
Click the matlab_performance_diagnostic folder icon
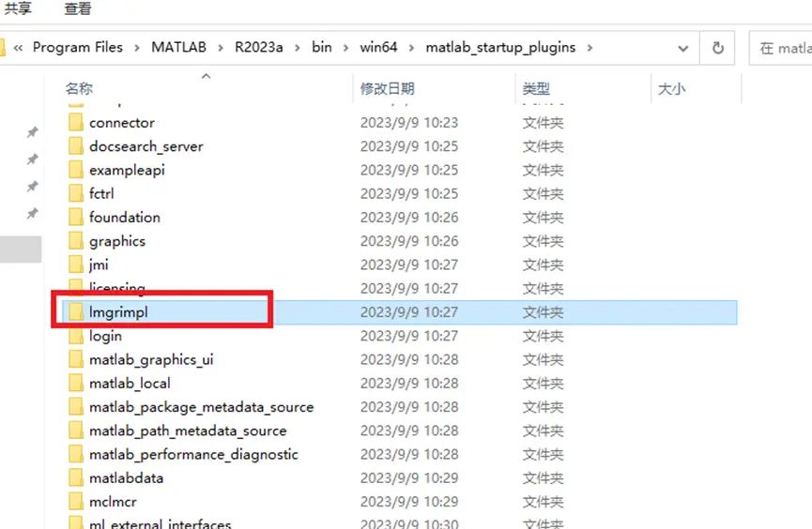[x=76, y=455]
